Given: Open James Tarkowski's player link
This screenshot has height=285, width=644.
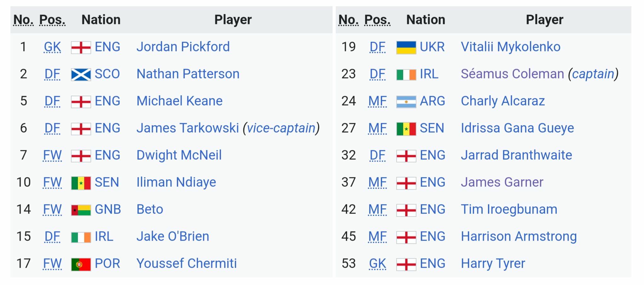Looking at the screenshot, I should click(x=188, y=128).
